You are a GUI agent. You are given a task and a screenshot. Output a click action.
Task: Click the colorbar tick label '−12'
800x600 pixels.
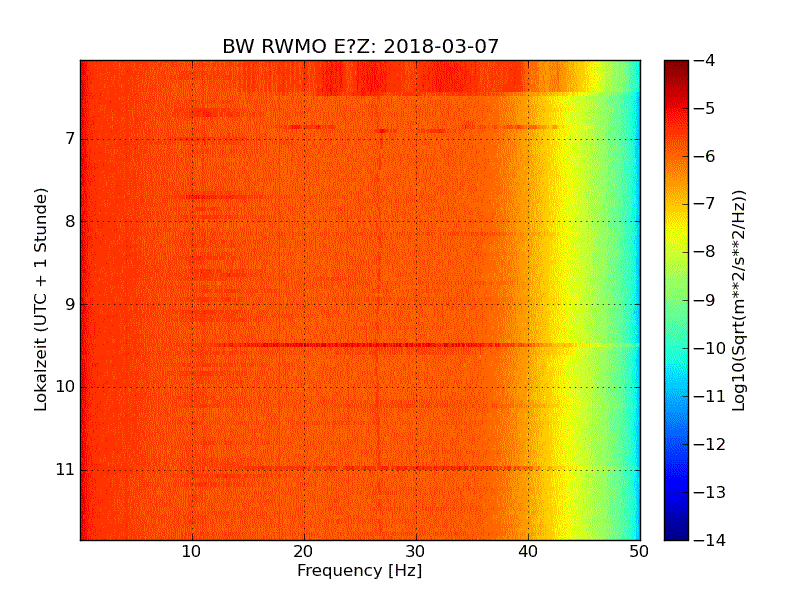pyautogui.click(x=710, y=444)
